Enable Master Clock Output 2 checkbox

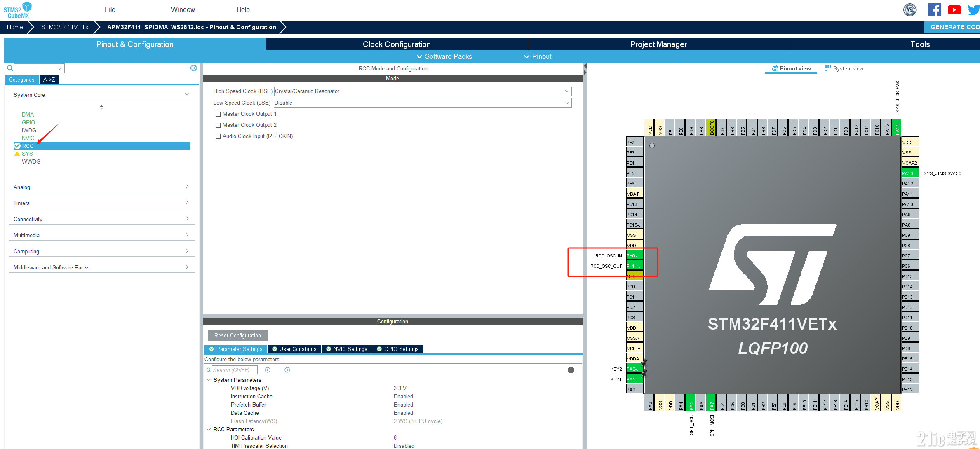218,125
